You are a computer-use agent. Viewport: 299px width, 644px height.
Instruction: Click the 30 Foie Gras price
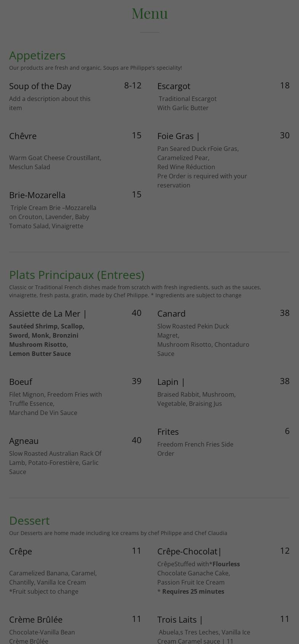tap(285, 135)
